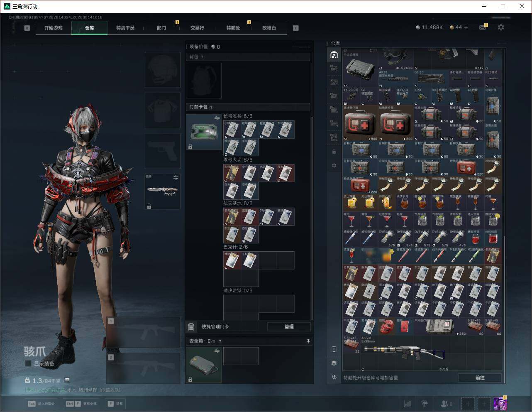Click the 转移 F shortcut button
The width and height of the screenshot is (532, 412).
pos(115,404)
